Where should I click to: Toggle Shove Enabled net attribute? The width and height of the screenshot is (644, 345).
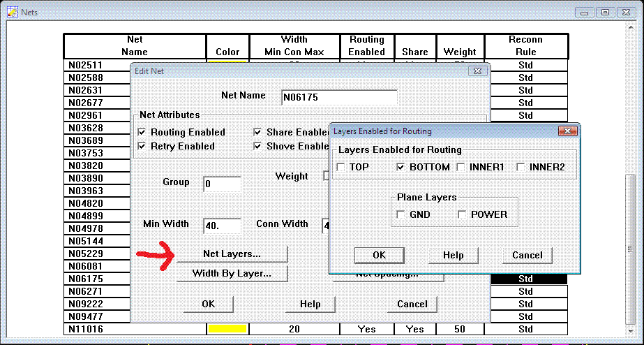tap(257, 147)
